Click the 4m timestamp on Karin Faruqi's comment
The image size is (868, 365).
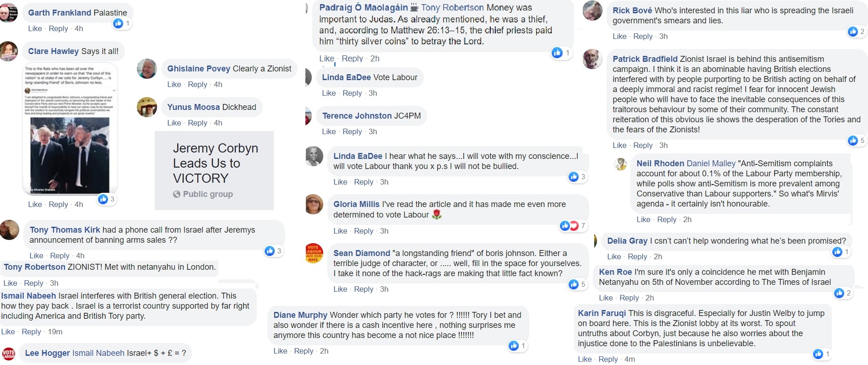click(x=629, y=359)
